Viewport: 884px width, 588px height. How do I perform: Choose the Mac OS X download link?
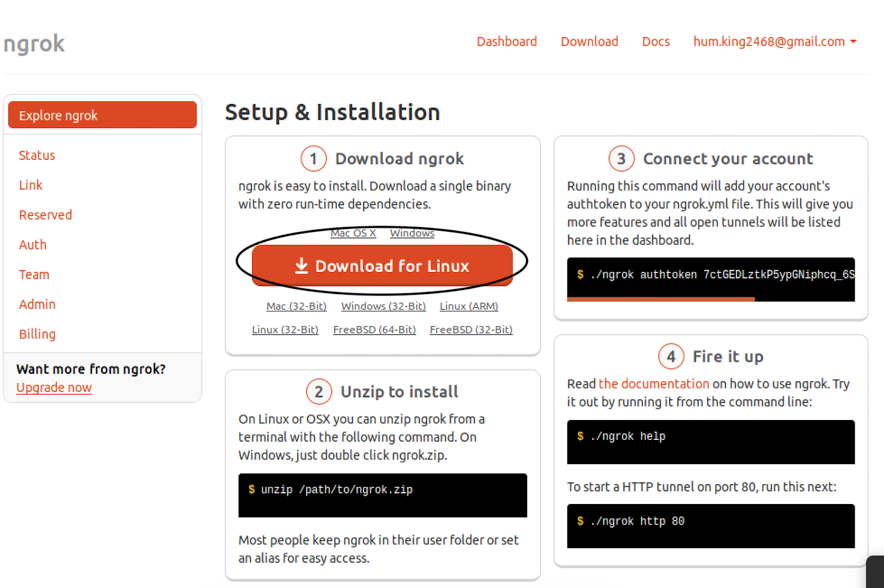353,233
